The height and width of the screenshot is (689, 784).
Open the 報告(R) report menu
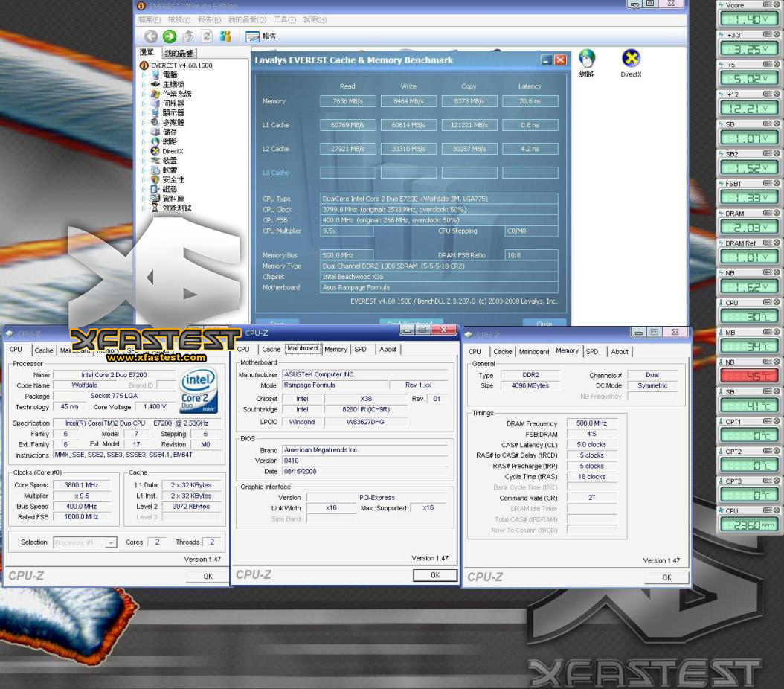click(x=210, y=19)
